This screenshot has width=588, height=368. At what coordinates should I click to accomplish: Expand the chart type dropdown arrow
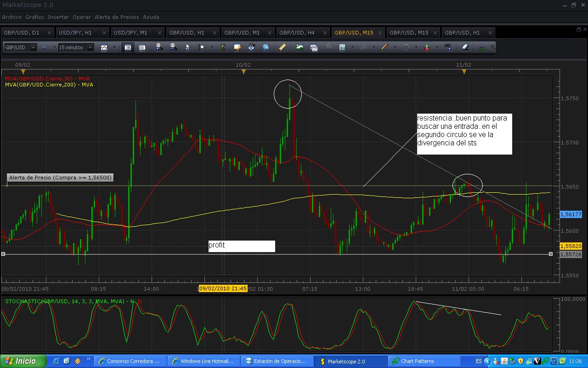tap(114, 47)
